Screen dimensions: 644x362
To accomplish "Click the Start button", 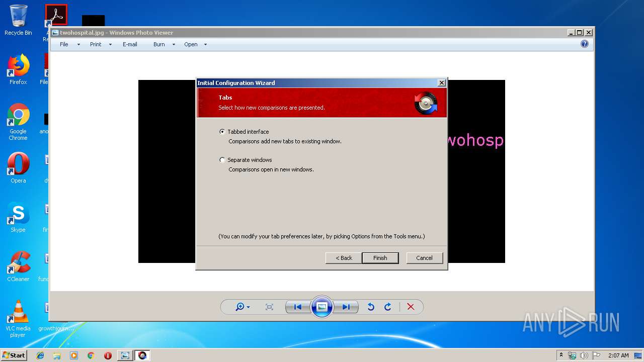I will pyautogui.click(x=14, y=355).
